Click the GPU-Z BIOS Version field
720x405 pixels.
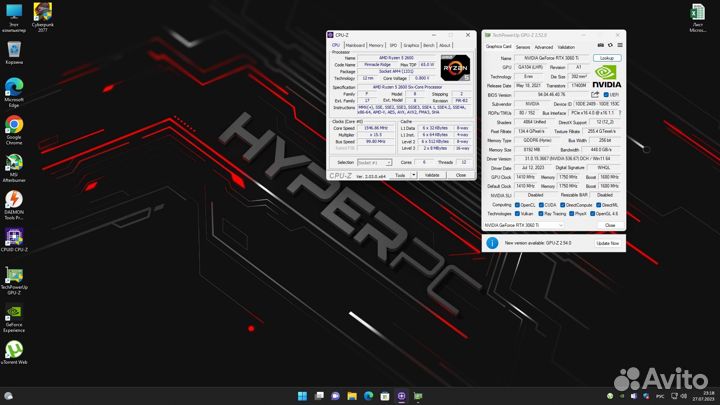coord(551,95)
